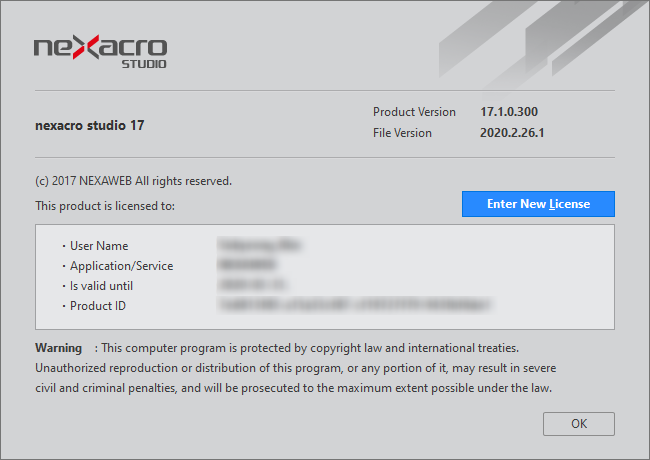Click the nexacro STUDIO logo
The width and height of the screenshot is (650, 460).
[100, 51]
